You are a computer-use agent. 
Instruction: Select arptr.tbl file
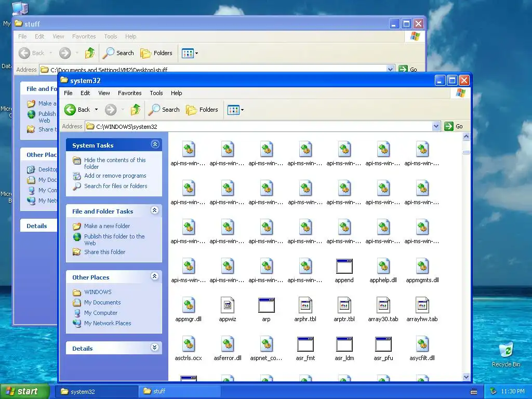344,310
